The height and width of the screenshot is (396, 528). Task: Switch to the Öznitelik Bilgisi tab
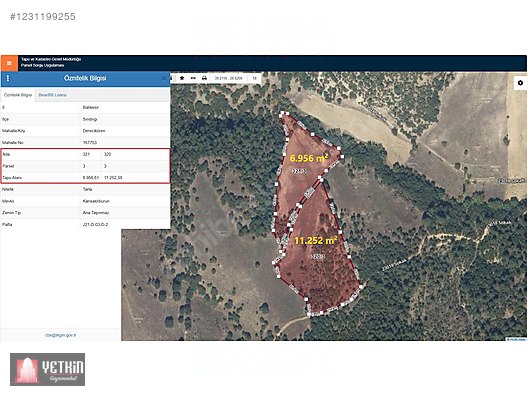(x=18, y=95)
